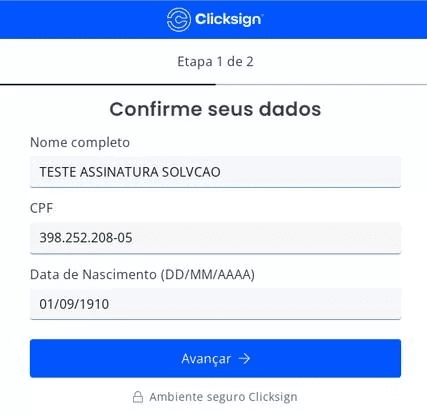This screenshot has height=415, width=427.
Task: Click the dark filled part of the progress bar
Action: pos(108,85)
